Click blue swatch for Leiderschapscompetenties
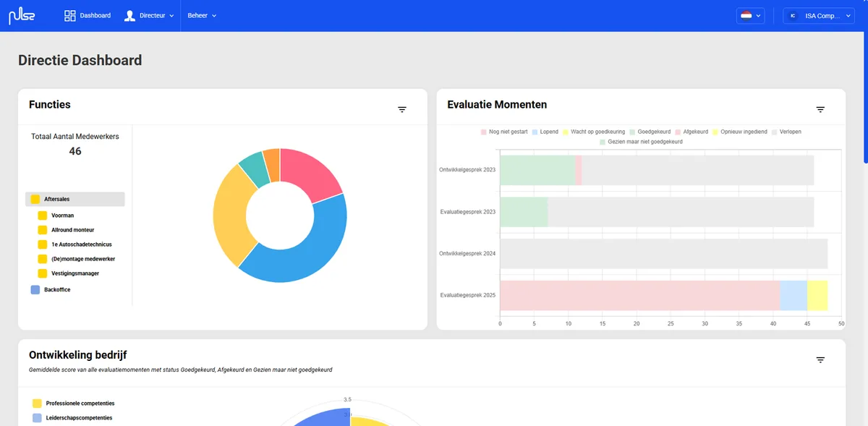 coord(37,418)
